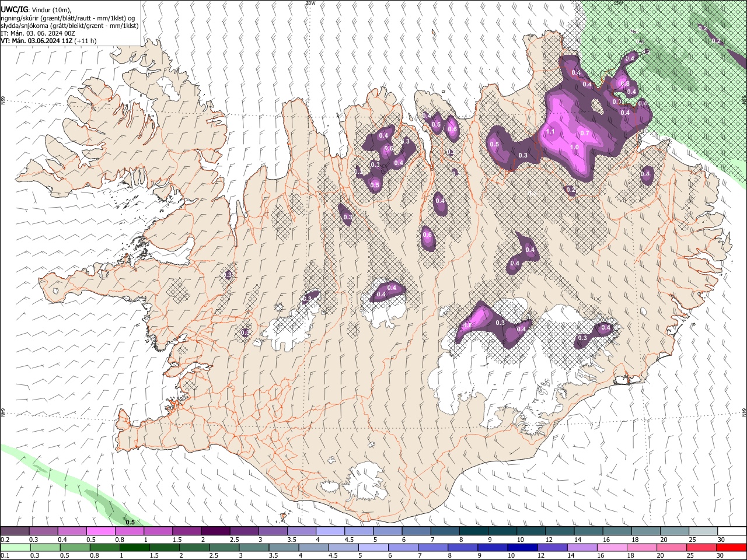Select the top-row legend swatch between 2 and 2.5
The width and height of the screenshot is (747, 560).
point(215,531)
